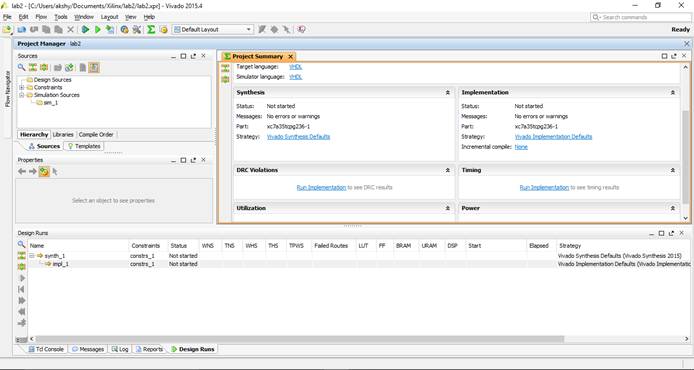The image size is (694, 370).
Task: Click Expand All icon in Design Runs sidebar
Action: point(21,266)
